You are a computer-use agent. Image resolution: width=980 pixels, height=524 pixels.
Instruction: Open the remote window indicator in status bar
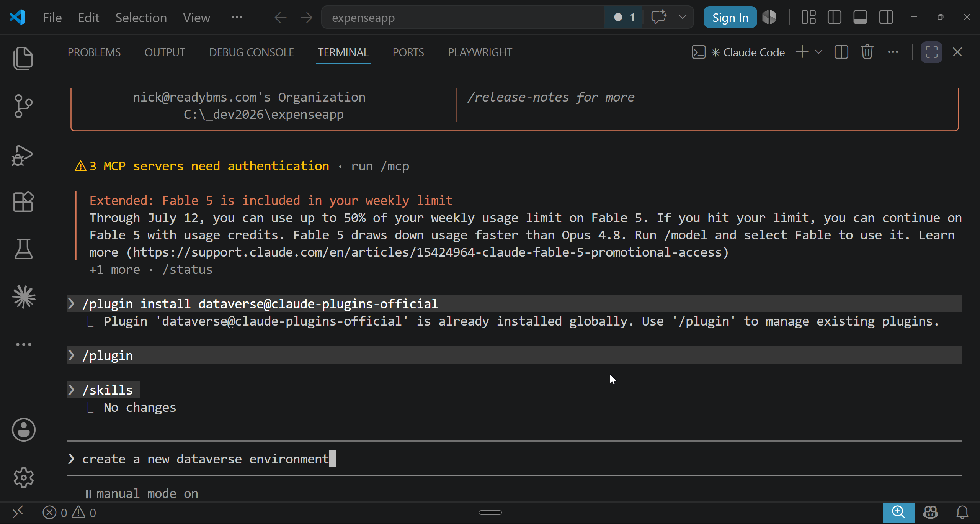pyautogui.click(x=18, y=512)
